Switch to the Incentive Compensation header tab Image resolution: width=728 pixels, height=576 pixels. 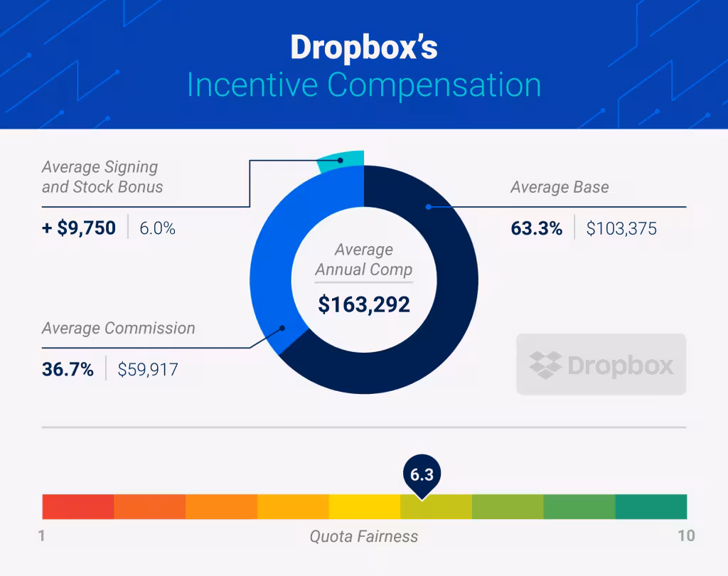(x=363, y=85)
